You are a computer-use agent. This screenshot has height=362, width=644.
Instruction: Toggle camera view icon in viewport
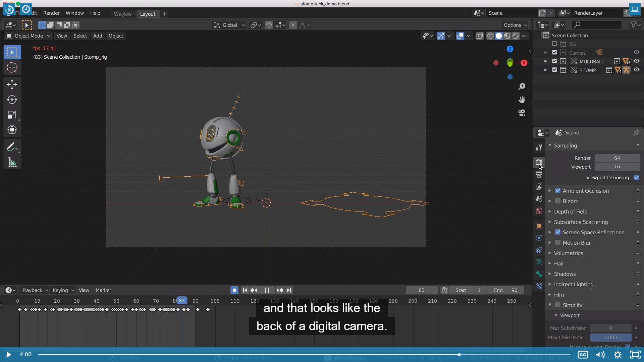522,113
